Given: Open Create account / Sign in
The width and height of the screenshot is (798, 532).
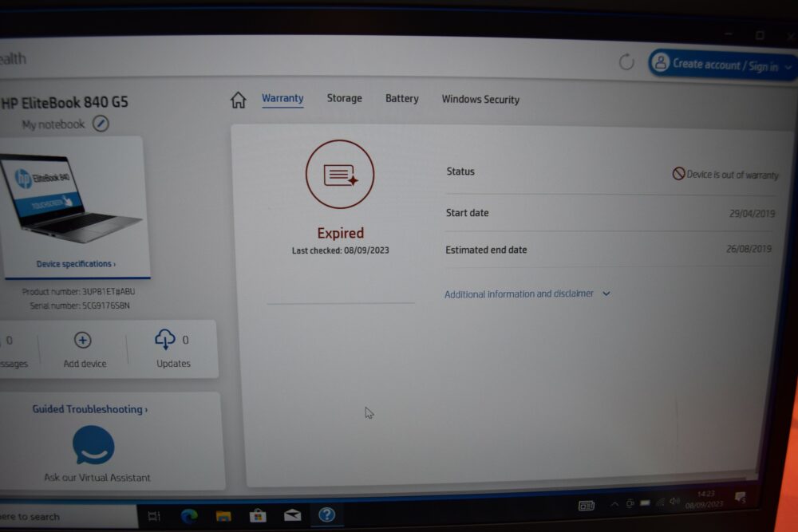Looking at the screenshot, I should click(x=721, y=65).
